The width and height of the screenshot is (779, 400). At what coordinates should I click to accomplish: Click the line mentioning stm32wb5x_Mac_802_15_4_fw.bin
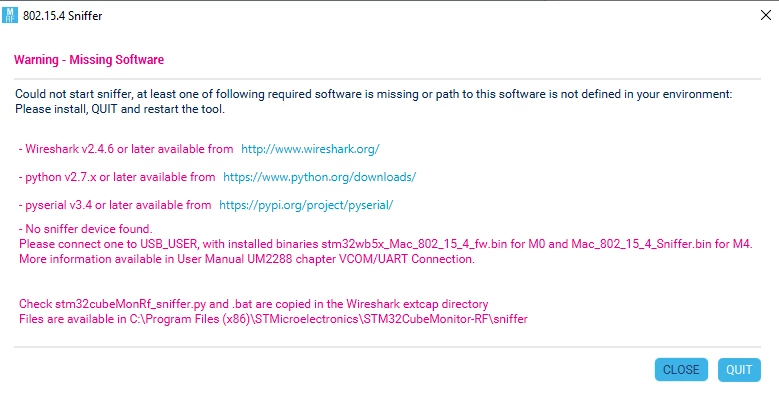(x=386, y=244)
